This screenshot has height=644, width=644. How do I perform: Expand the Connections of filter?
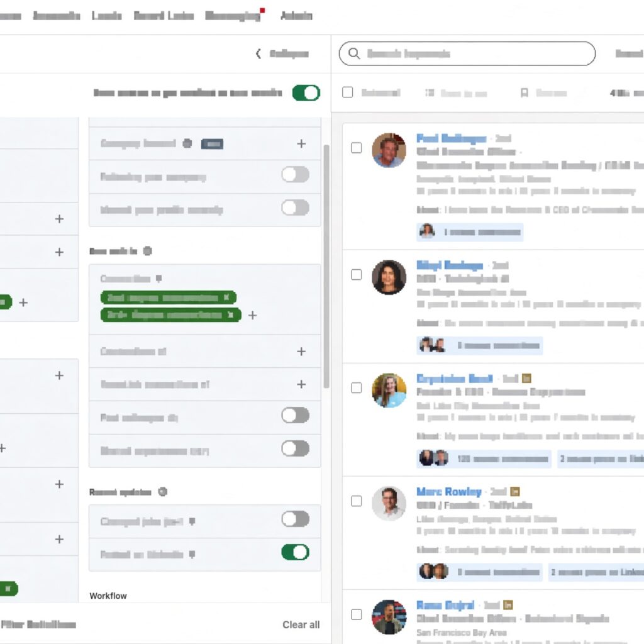pyautogui.click(x=205, y=351)
